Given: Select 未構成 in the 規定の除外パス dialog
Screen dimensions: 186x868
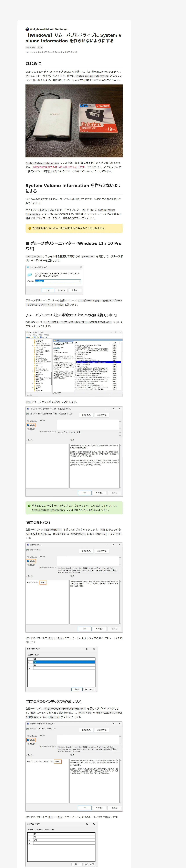Looking at the screenshot, I should 32,557.
